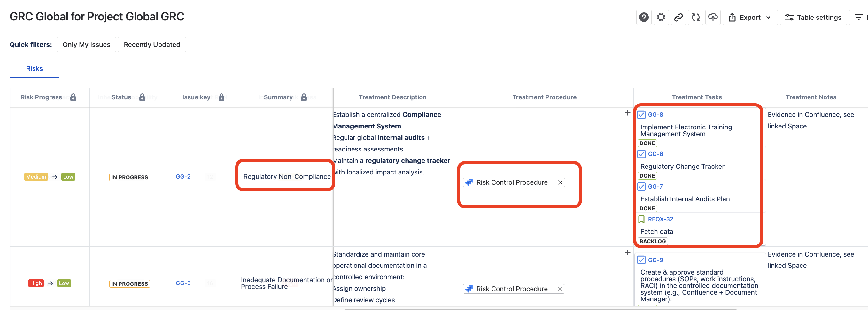Open settings with the gear icon
The image size is (868, 310).
(x=661, y=18)
